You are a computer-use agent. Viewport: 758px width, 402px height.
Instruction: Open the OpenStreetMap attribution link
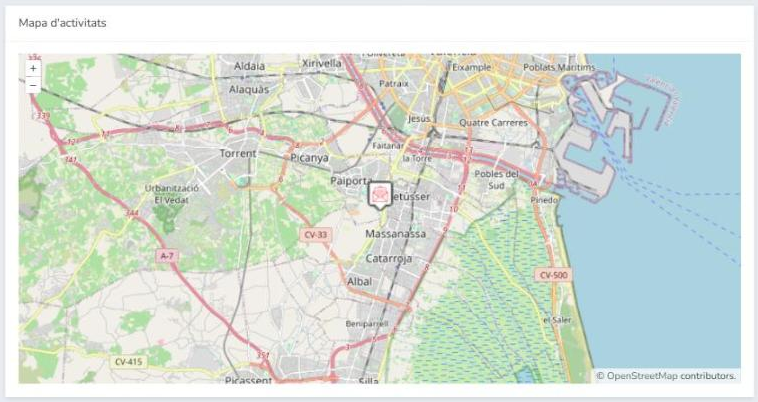click(641, 375)
